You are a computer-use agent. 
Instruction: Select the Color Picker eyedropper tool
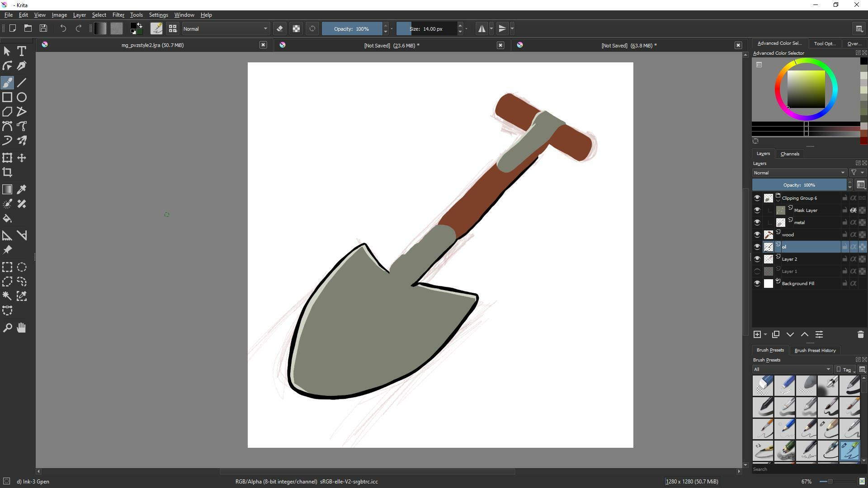pos(22,189)
